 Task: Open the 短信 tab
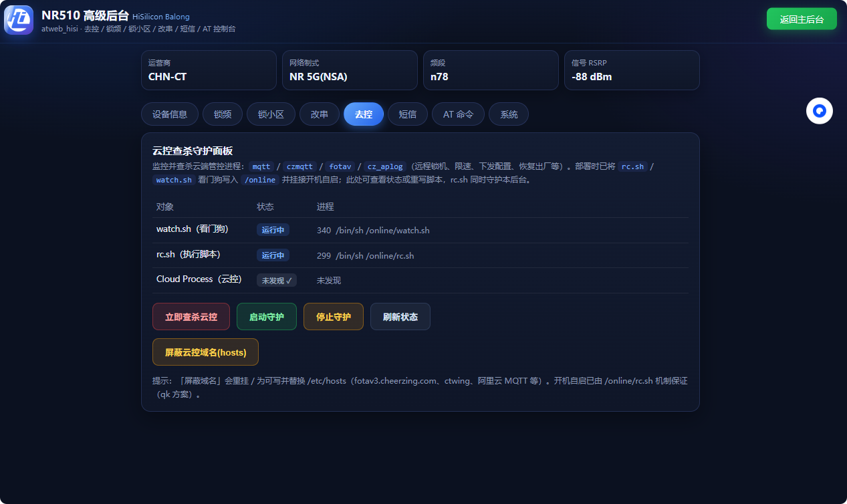[408, 114]
